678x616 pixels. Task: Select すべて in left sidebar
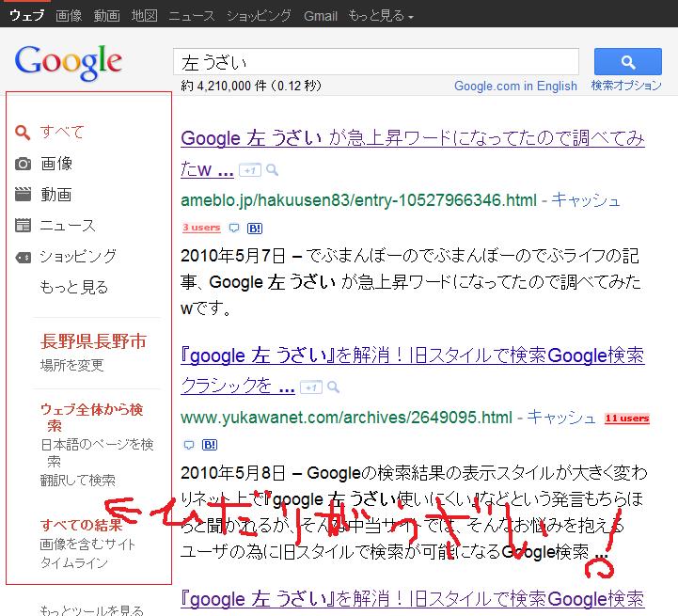coord(62,132)
